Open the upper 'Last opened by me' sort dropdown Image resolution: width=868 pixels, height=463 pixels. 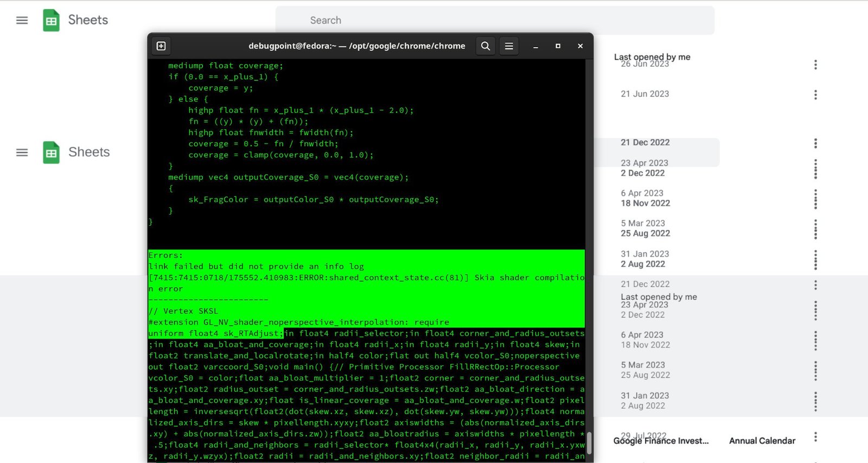pyautogui.click(x=652, y=56)
